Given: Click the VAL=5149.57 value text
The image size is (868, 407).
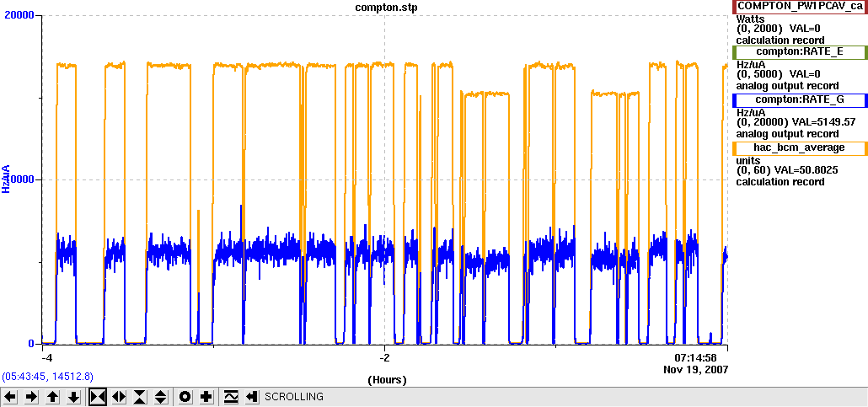Looking at the screenshot, I should tap(825, 122).
